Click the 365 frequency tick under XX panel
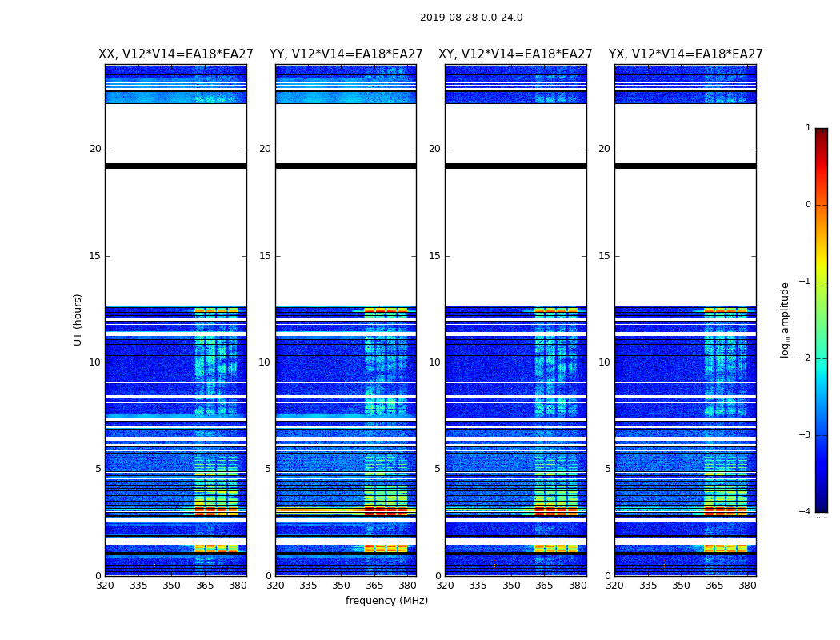 (x=205, y=586)
